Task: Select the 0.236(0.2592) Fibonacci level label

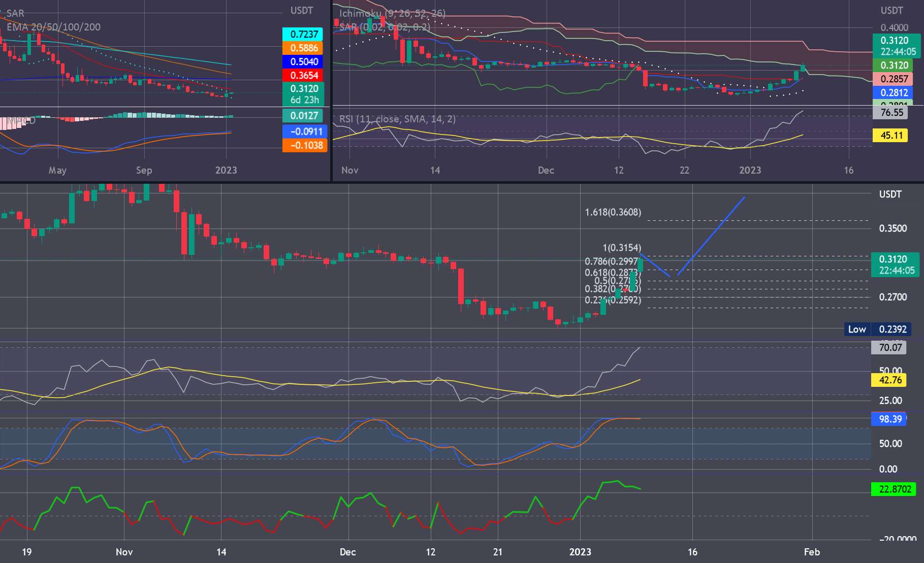Action: tap(613, 300)
